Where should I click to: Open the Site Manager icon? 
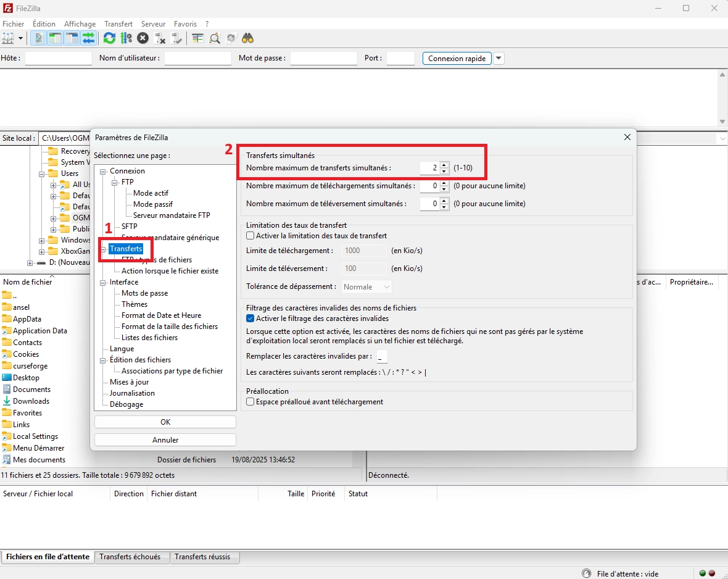(x=8, y=38)
